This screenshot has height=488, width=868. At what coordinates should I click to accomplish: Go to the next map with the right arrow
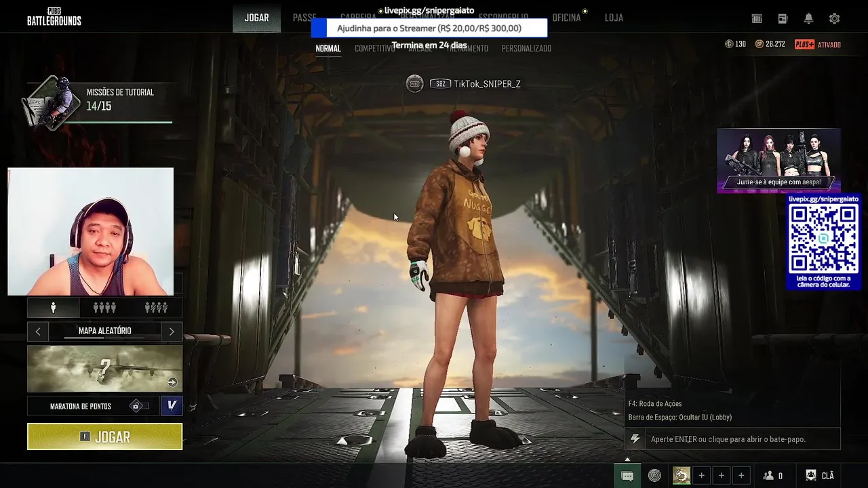[172, 331]
